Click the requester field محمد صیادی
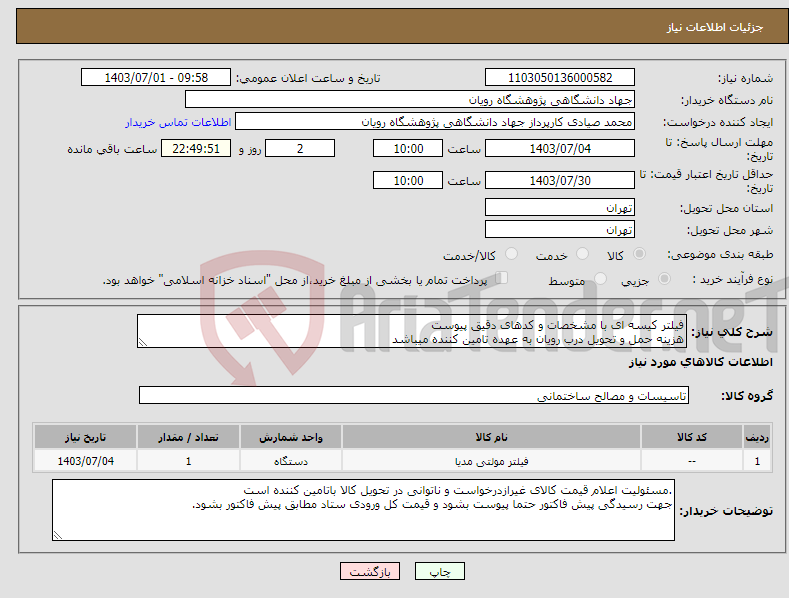The width and height of the screenshot is (789, 598). point(435,122)
